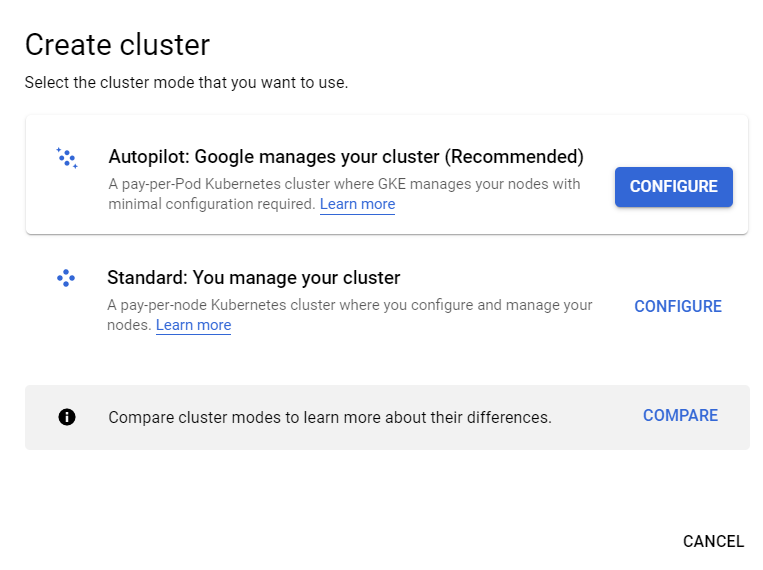The width and height of the screenshot is (763, 570).
Task: Click the Create cluster dialog title
Action: point(117,45)
